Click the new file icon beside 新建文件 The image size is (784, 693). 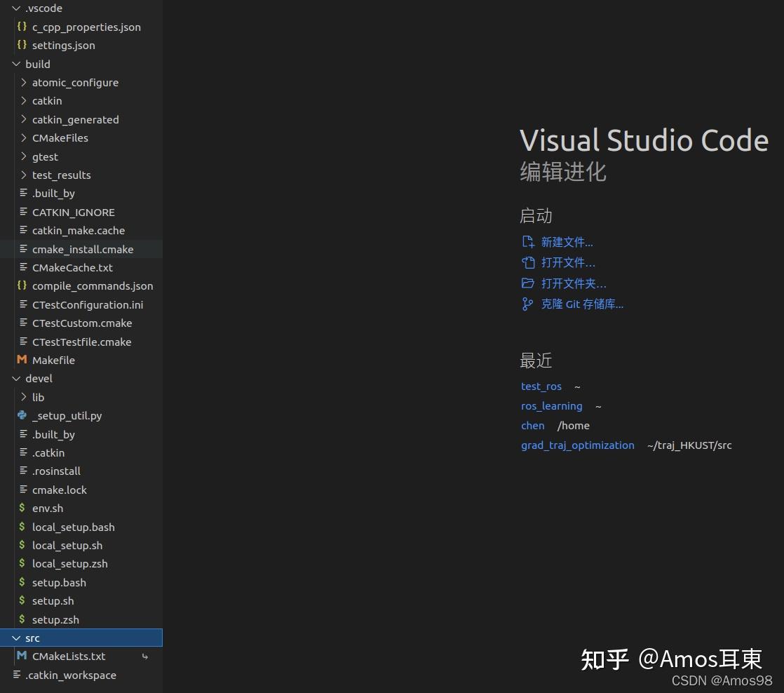click(x=527, y=241)
